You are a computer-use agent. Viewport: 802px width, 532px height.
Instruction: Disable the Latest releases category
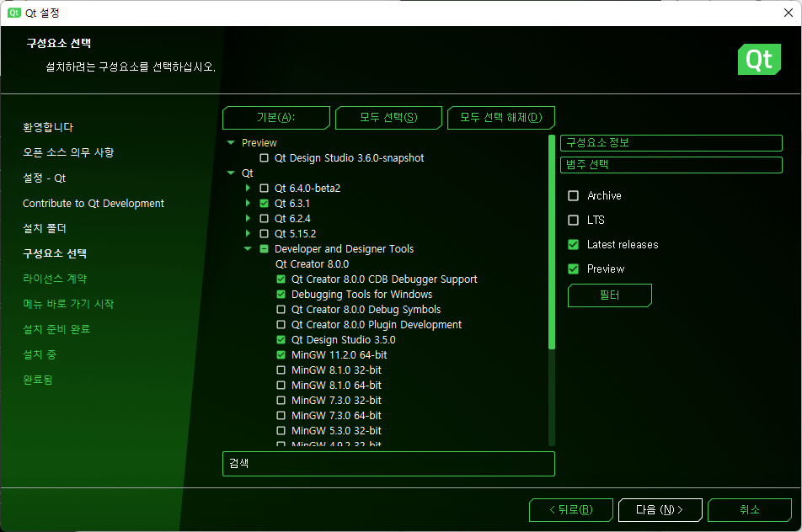(x=574, y=245)
